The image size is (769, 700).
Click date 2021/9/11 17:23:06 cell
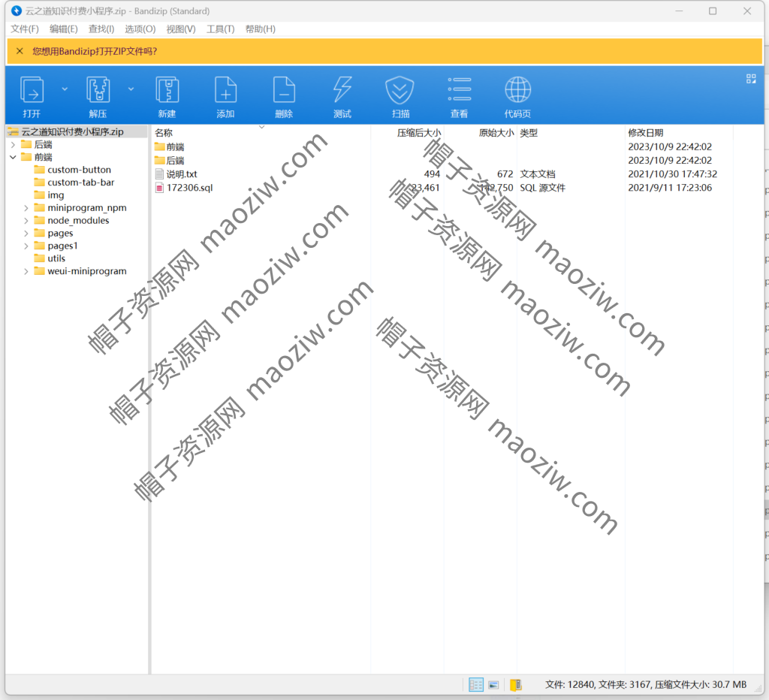(669, 188)
